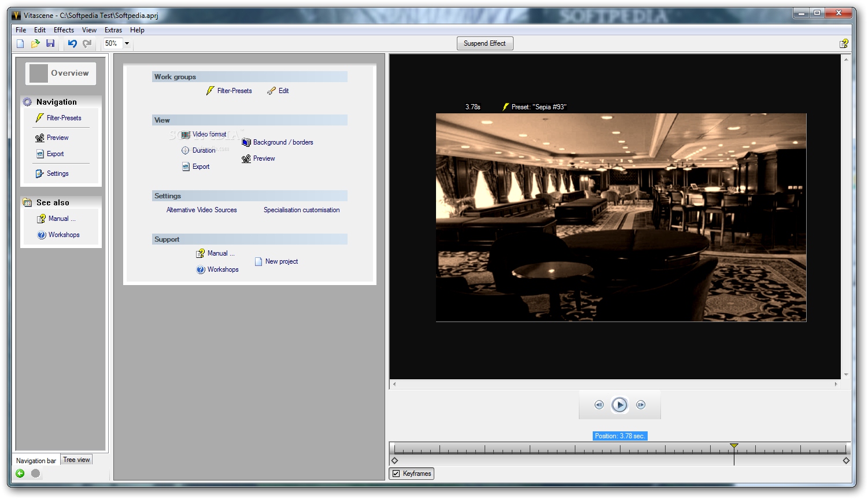Open Workshops under Support section
The height and width of the screenshot is (499, 868).
click(217, 269)
